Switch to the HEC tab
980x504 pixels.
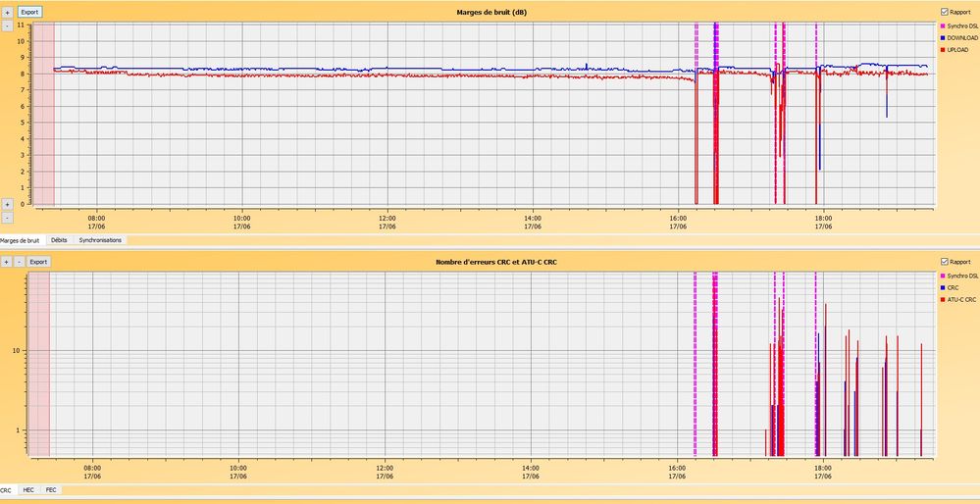click(28, 489)
